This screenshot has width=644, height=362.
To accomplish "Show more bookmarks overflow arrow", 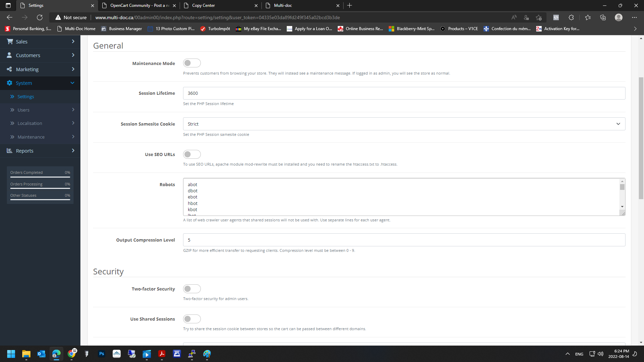I will [635, 29].
